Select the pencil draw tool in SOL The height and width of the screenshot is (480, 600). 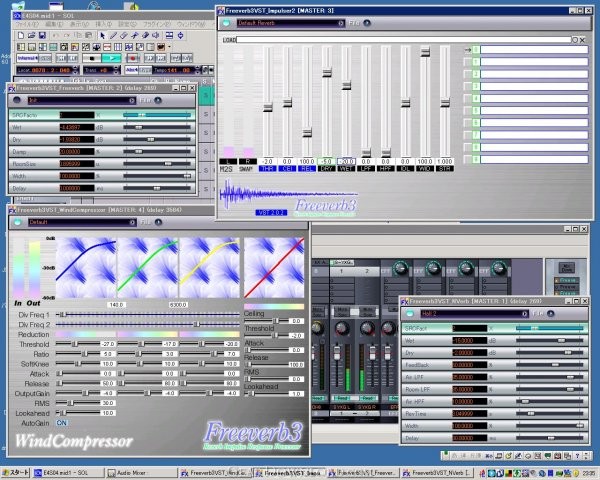click(113, 35)
